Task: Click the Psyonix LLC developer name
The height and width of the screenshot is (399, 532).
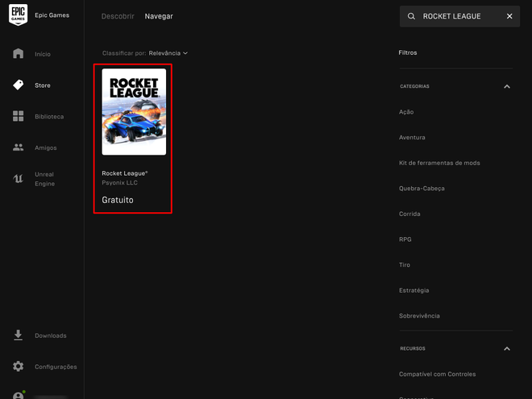Action: click(x=119, y=183)
